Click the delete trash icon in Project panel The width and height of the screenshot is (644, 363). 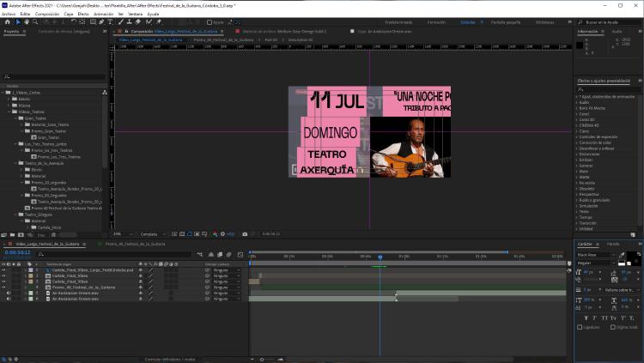pos(53,235)
